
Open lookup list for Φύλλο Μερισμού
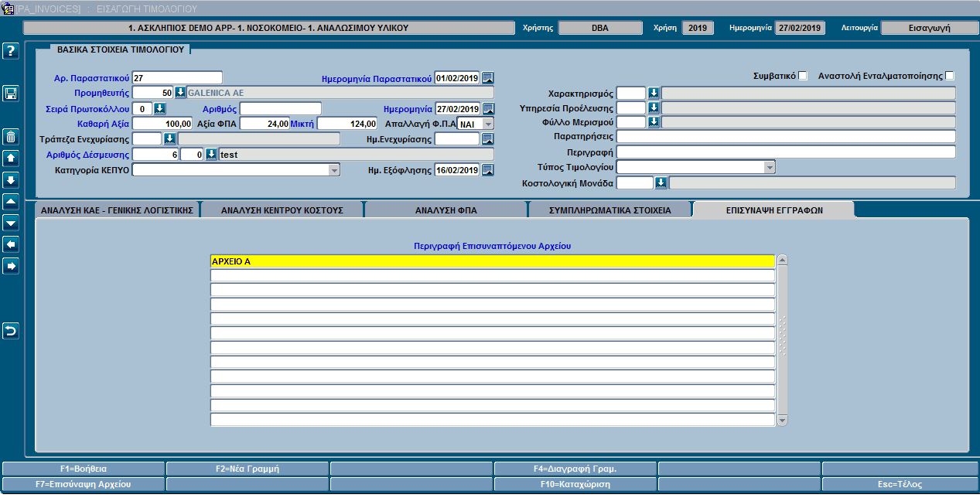pyautogui.click(x=654, y=122)
